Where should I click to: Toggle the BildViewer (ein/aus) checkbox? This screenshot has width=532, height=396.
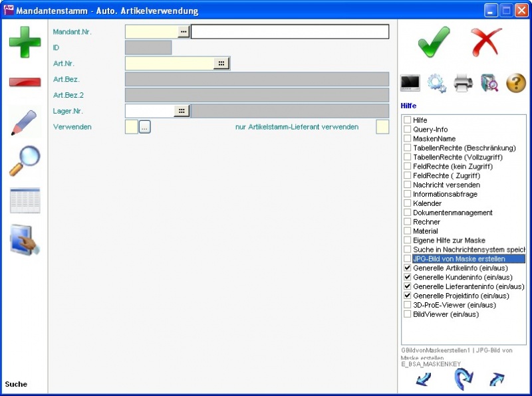[x=407, y=315]
